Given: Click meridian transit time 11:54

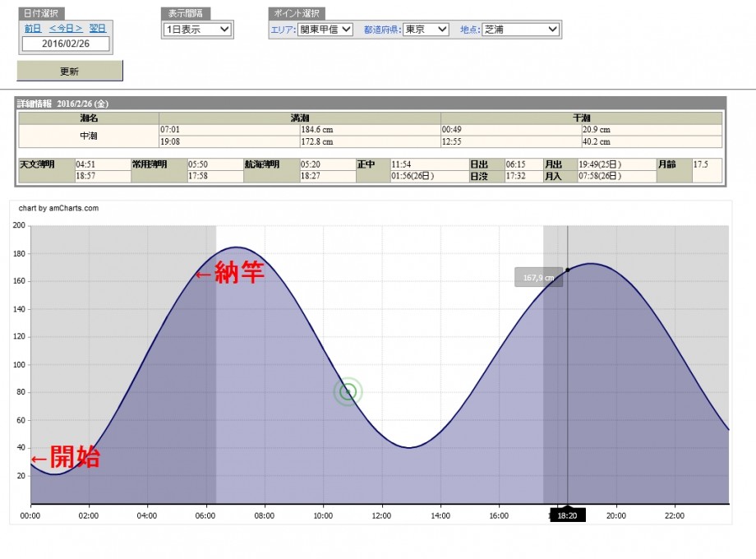Looking at the screenshot, I should click(430, 164).
